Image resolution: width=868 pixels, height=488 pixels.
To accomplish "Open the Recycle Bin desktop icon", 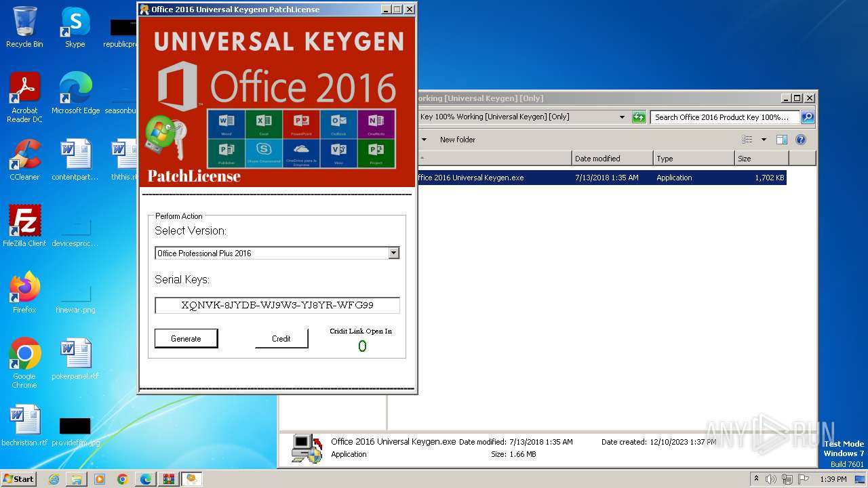I will (24, 27).
